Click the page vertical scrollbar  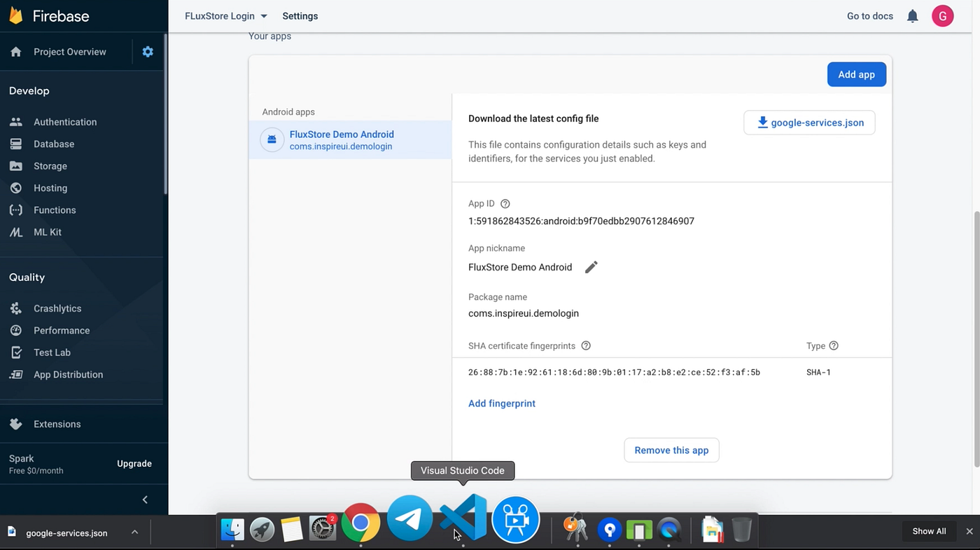[x=976, y=338]
